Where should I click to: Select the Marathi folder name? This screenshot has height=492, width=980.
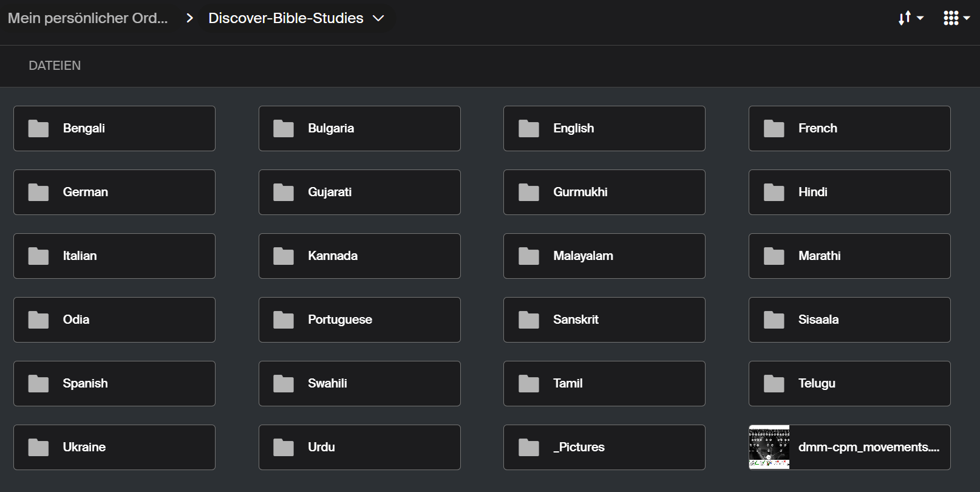820,256
